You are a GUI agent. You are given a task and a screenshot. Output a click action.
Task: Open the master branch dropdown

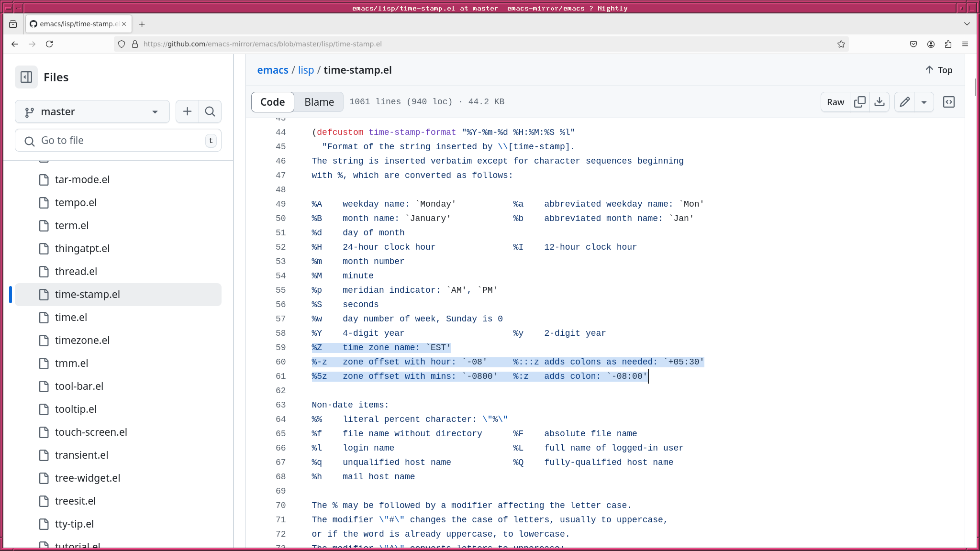coord(92,111)
